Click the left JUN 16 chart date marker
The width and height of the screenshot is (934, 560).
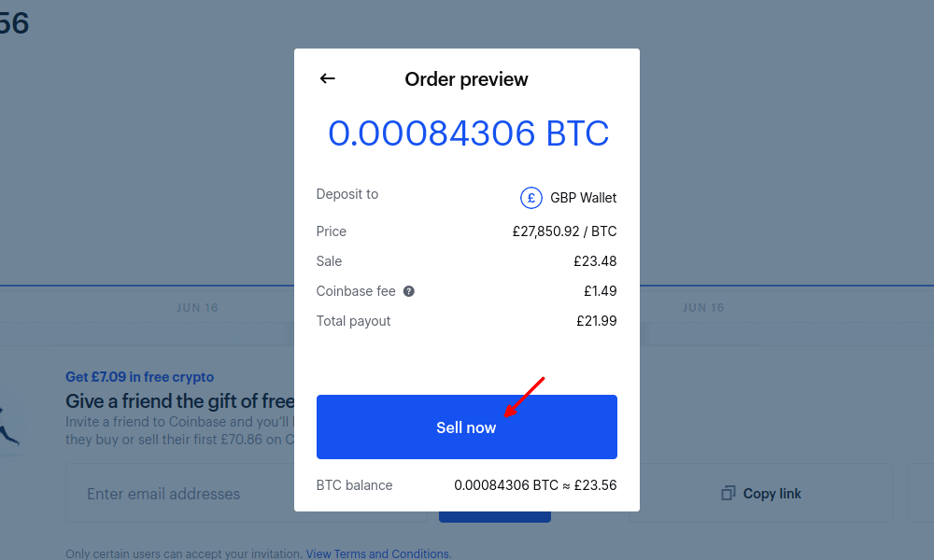point(197,308)
